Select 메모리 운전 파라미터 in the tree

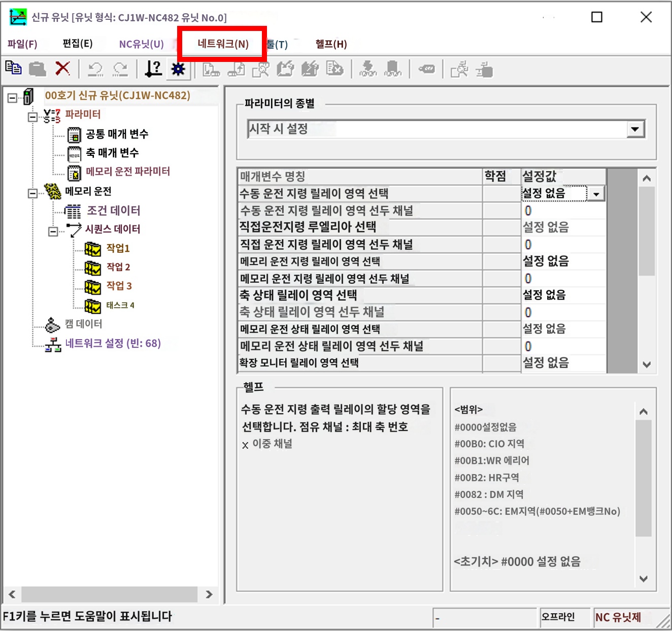128,172
